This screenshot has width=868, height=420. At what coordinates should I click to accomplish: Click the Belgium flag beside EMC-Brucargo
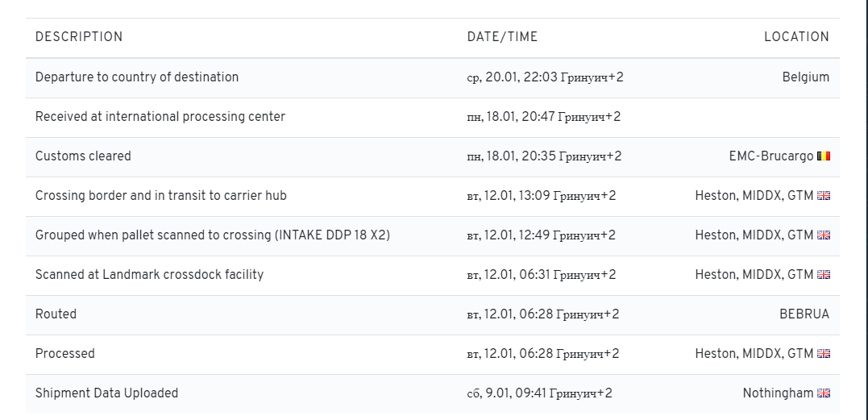tap(823, 156)
